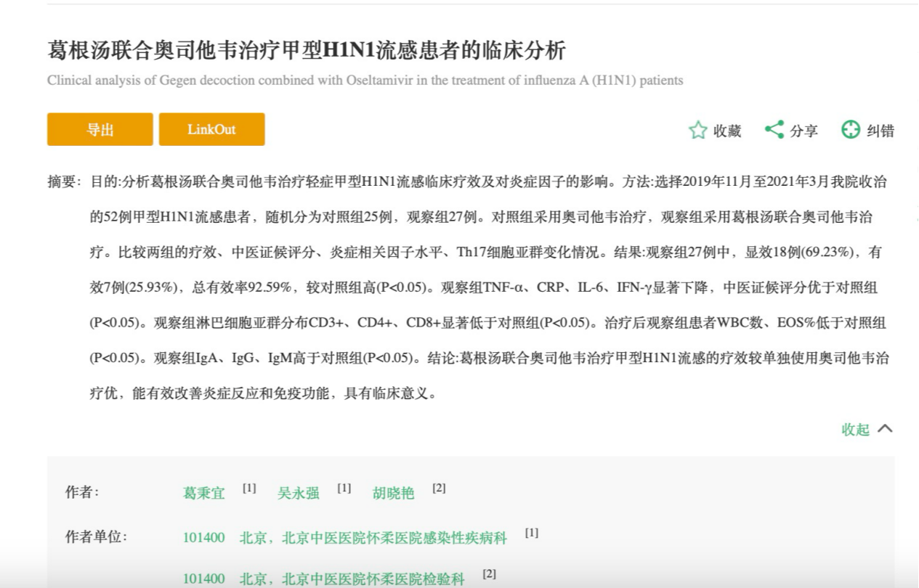The image size is (919, 588).
Task: Click the star icon to favorite article
Action: (697, 131)
